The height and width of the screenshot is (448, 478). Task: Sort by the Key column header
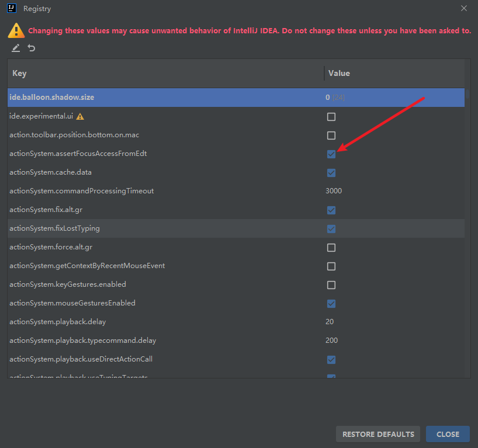pyautogui.click(x=164, y=74)
